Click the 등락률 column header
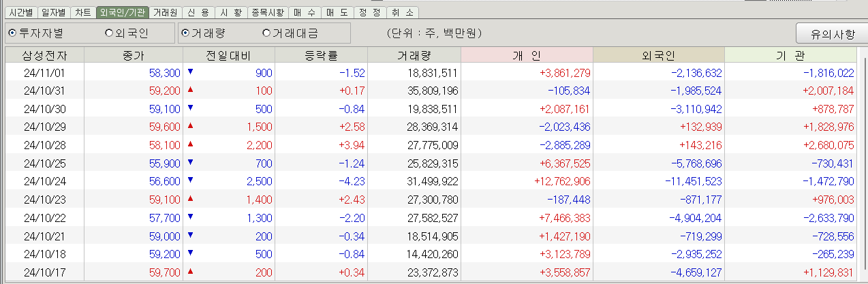 pos(320,55)
